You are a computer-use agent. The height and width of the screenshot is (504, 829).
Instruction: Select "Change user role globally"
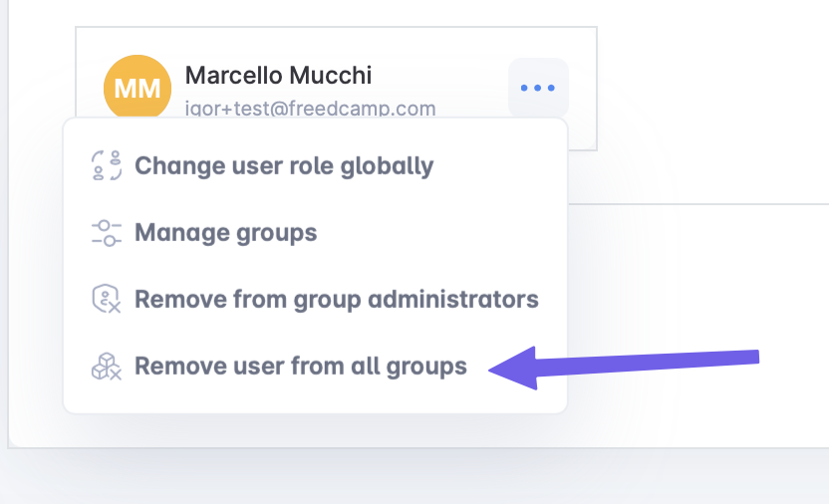pyautogui.click(x=284, y=165)
